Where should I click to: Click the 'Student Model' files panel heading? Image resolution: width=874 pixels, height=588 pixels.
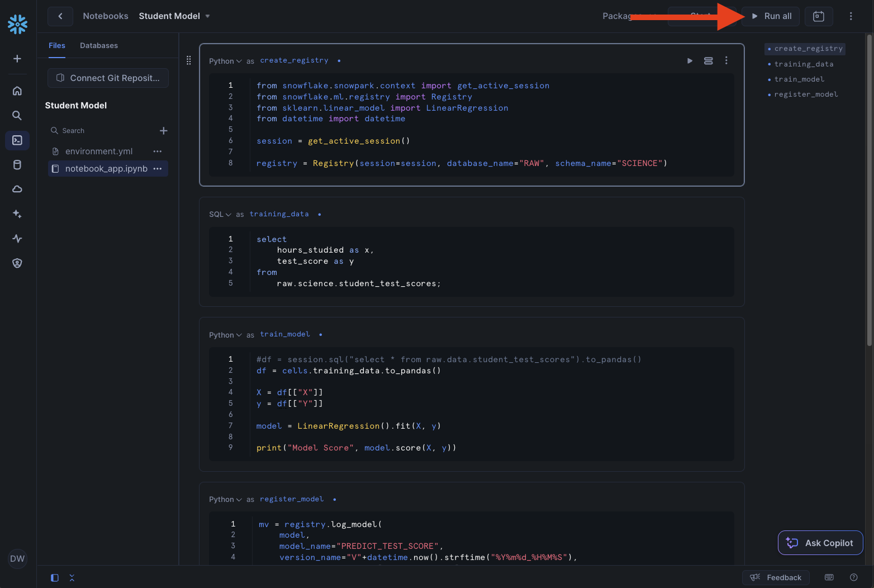[76, 105]
